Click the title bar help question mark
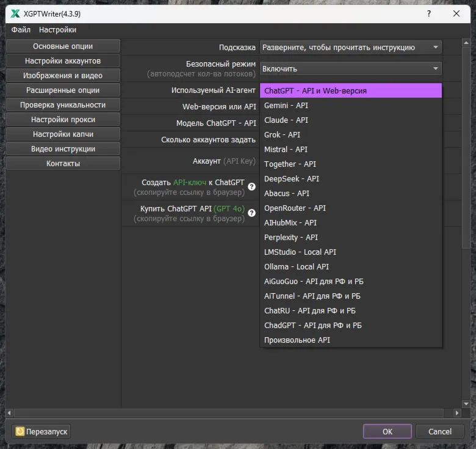476x449 pixels. [429, 13]
